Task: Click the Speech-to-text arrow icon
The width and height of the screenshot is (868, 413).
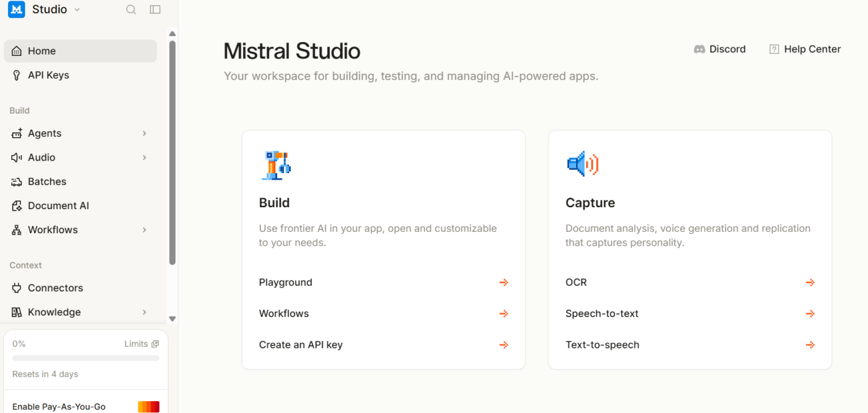Action: tap(810, 314)
